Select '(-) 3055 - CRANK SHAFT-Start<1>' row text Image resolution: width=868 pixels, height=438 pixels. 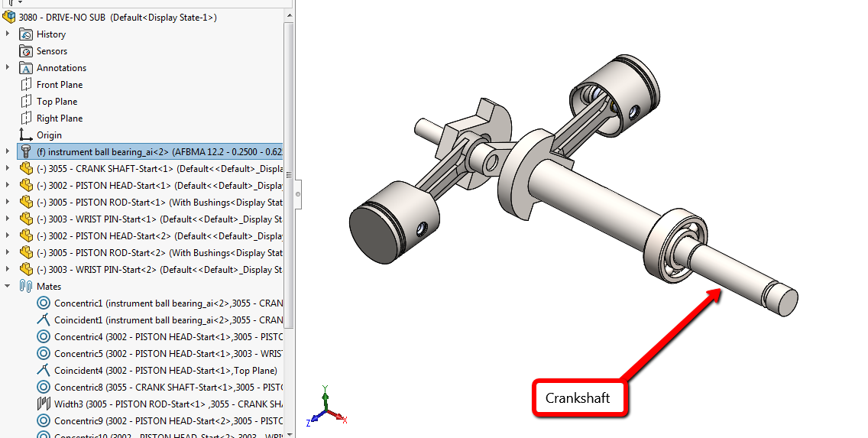[x=105, y=169]
